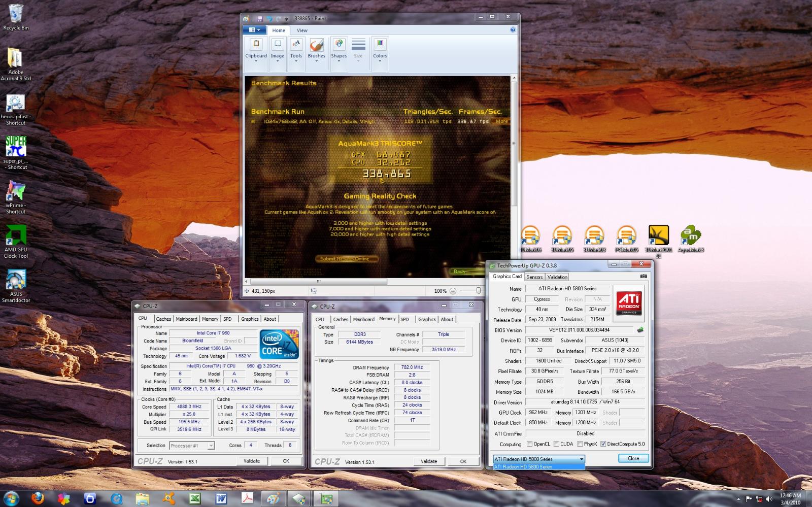Click Validate in right CPU-Z Memory window
This screenshot has height=507, width=812.
coord(429,461)
